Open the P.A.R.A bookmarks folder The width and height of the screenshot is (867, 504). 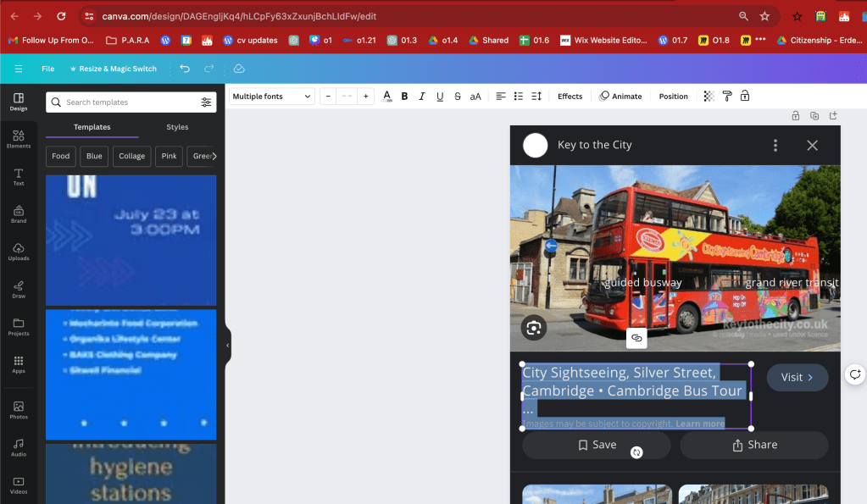pyautogui.click(x=128, y=41)
